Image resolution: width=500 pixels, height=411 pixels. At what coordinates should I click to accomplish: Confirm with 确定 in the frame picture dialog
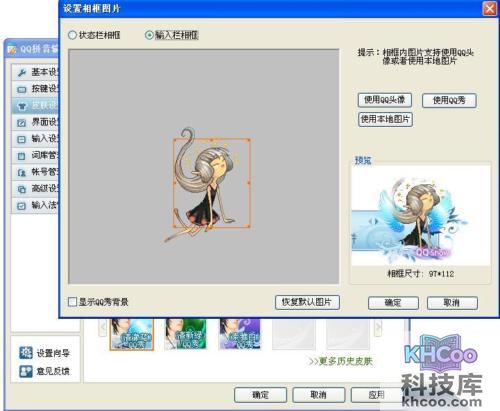click(x=393, y=303)
